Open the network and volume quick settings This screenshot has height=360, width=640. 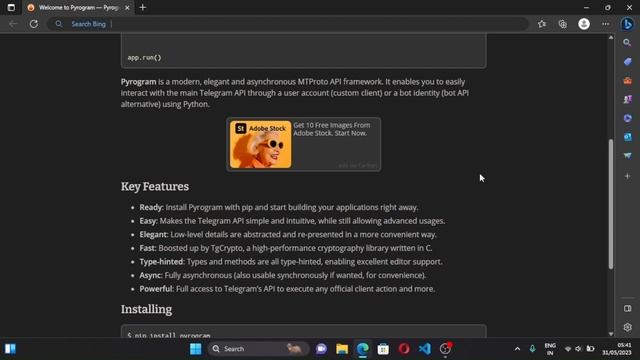579,349
